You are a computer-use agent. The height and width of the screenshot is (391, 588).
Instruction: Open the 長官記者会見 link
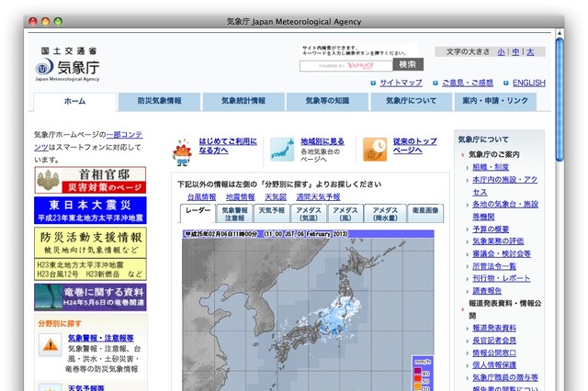tap(494, 341)
